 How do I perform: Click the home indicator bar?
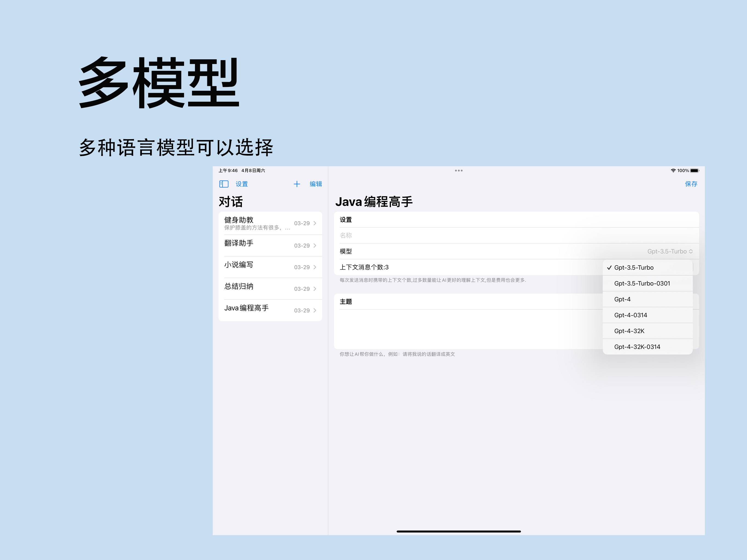(459, 531)
